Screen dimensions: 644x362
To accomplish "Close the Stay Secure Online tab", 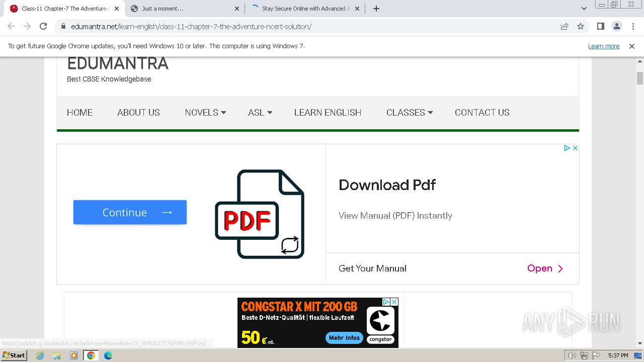I will [x=357, y=9].
